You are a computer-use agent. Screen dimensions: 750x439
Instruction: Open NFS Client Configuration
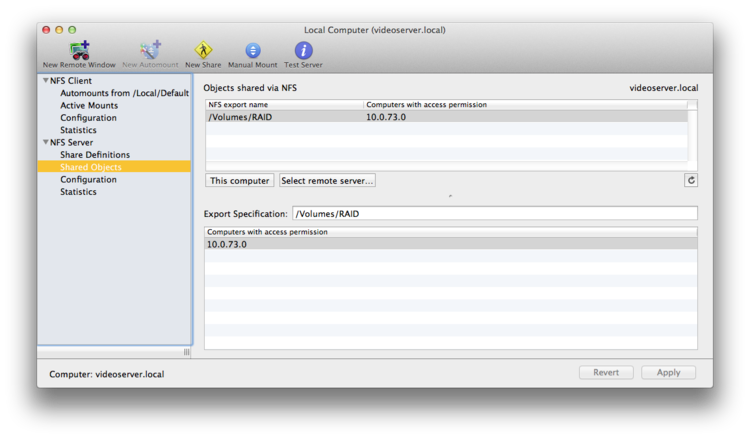click(88, 118)
